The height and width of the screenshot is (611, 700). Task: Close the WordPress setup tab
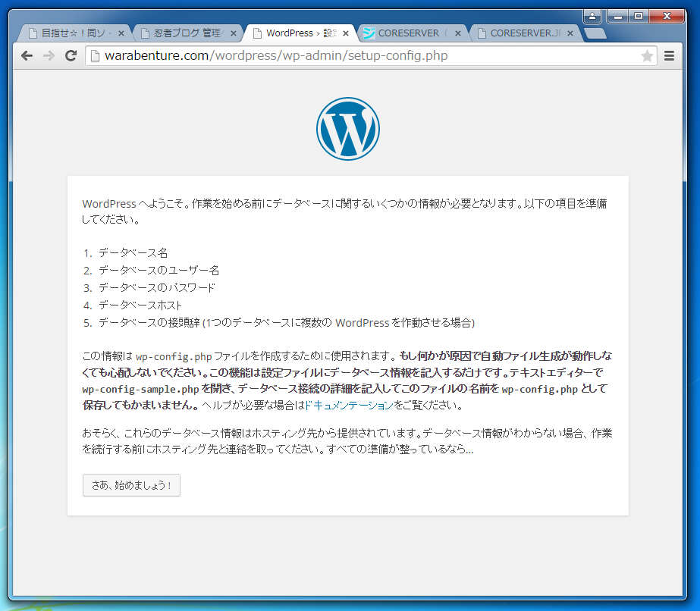[346, 33]
